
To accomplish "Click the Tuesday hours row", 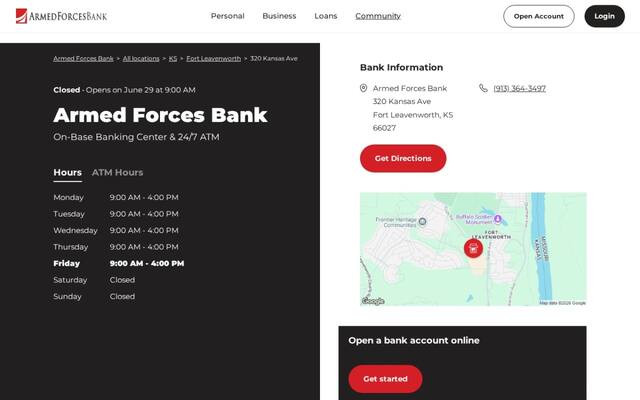I will [x=116, y=214].
